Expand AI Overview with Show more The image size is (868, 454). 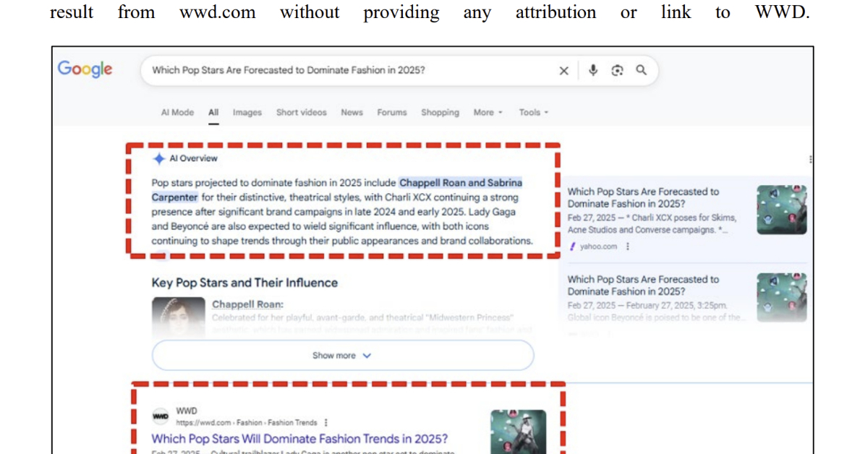coord(342,356)
